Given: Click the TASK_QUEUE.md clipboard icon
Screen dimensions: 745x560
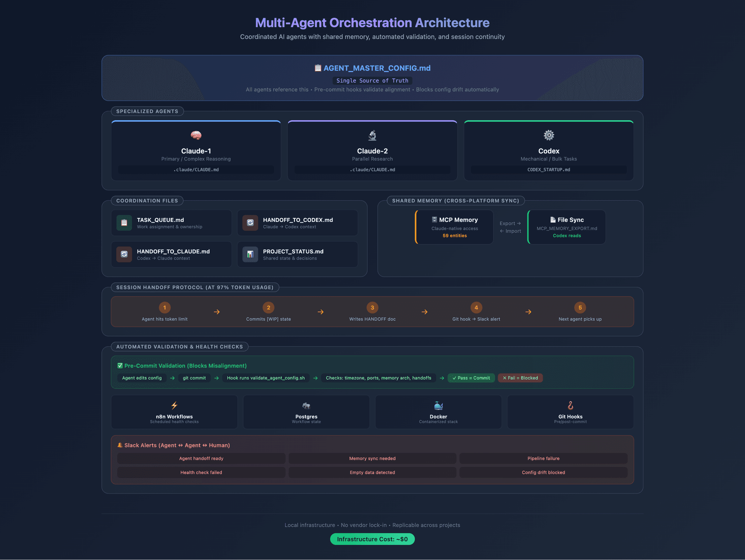Looking at the screenshot, I should 124,223.
